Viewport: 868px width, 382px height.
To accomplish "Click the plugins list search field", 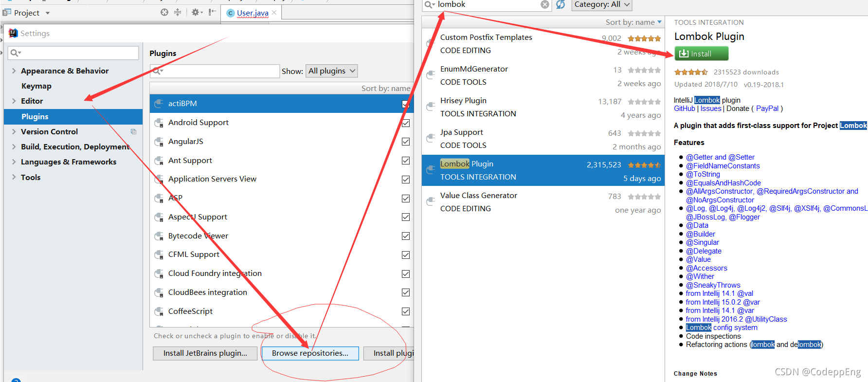I will pos(215,71).
